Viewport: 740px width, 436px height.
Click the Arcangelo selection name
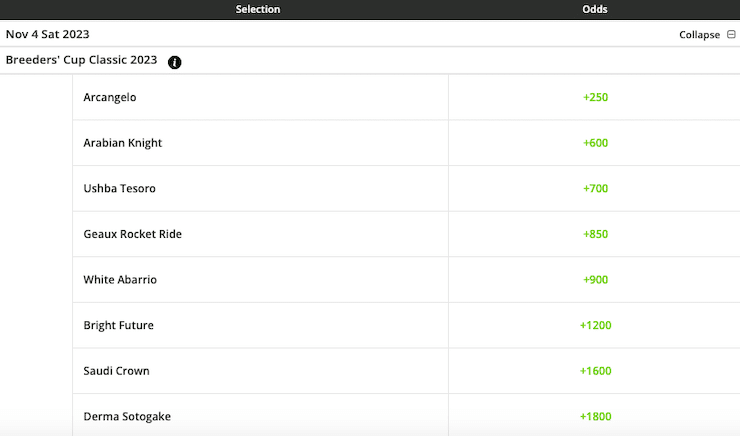pos(110,98)
